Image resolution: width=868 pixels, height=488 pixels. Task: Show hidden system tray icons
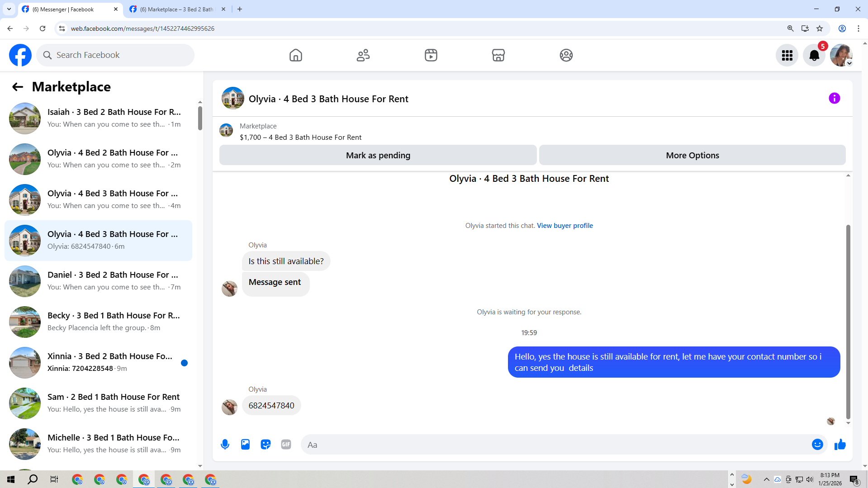click(766, 479)
